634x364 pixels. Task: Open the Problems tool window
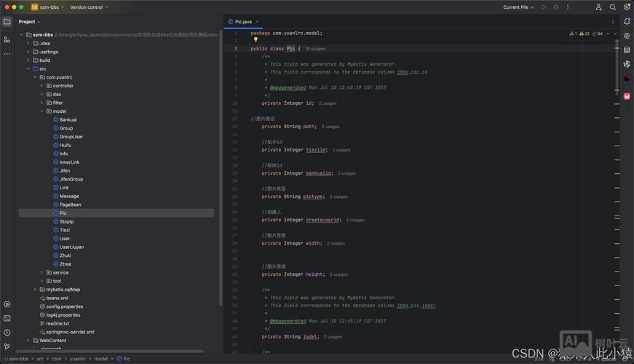click(x=7, y=333)
